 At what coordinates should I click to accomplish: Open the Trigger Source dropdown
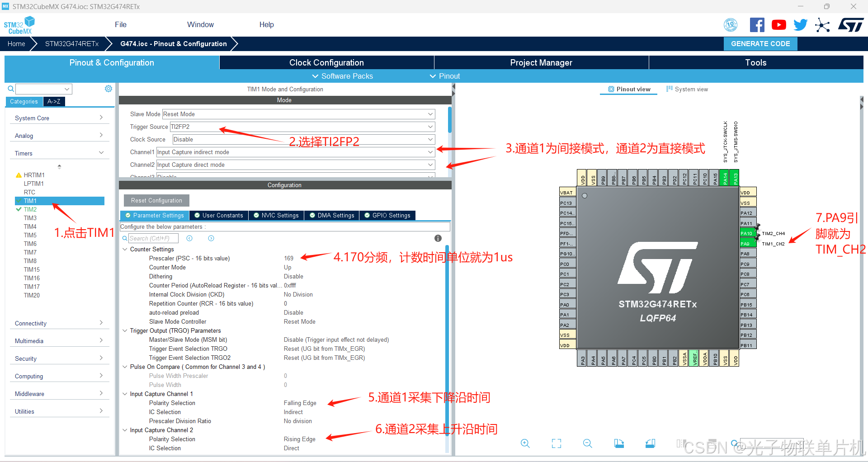tap(302, 127)
